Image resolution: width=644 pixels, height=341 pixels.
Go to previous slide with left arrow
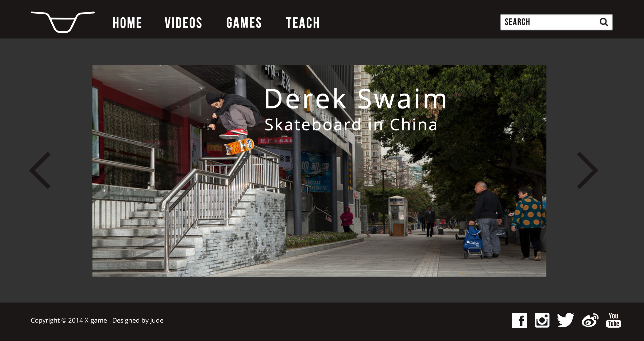40,170
